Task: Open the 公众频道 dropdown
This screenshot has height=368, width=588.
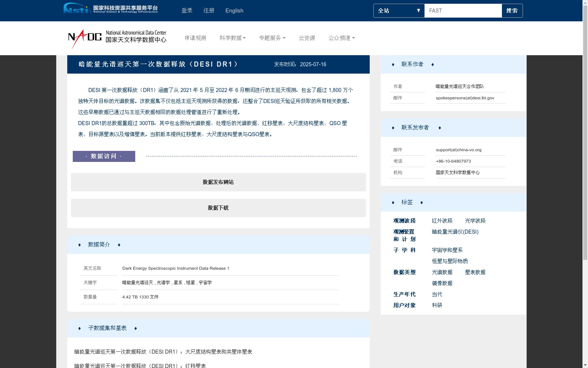Action: click(341, 38)
